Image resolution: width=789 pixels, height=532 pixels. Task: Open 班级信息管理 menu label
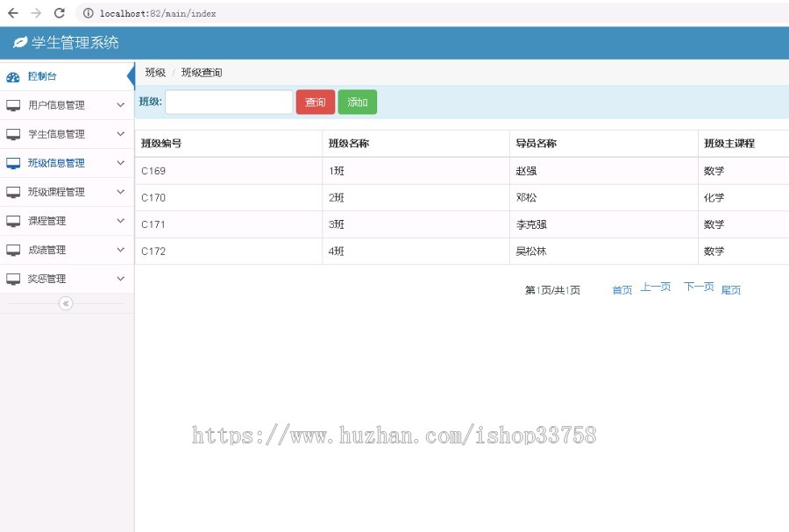coord(56,163)
